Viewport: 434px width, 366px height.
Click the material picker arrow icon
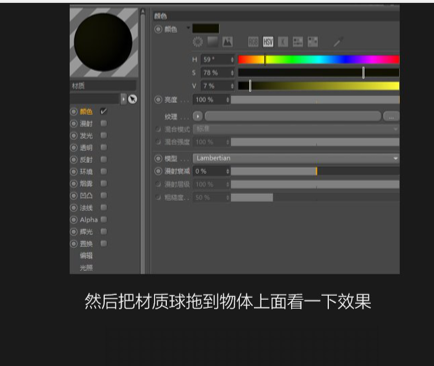pyautogui.click(x=132, y=99)
